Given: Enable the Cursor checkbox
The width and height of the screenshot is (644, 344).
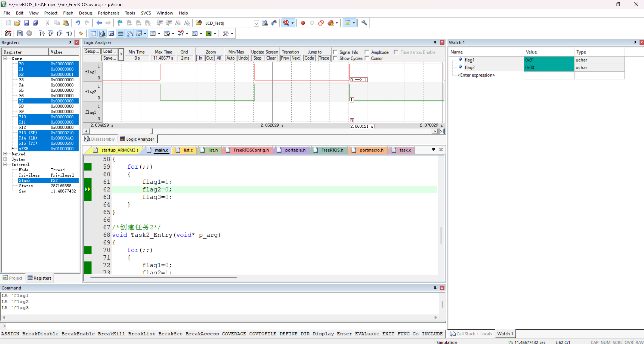Looking at the screenshot, I should tap(367, 58).
